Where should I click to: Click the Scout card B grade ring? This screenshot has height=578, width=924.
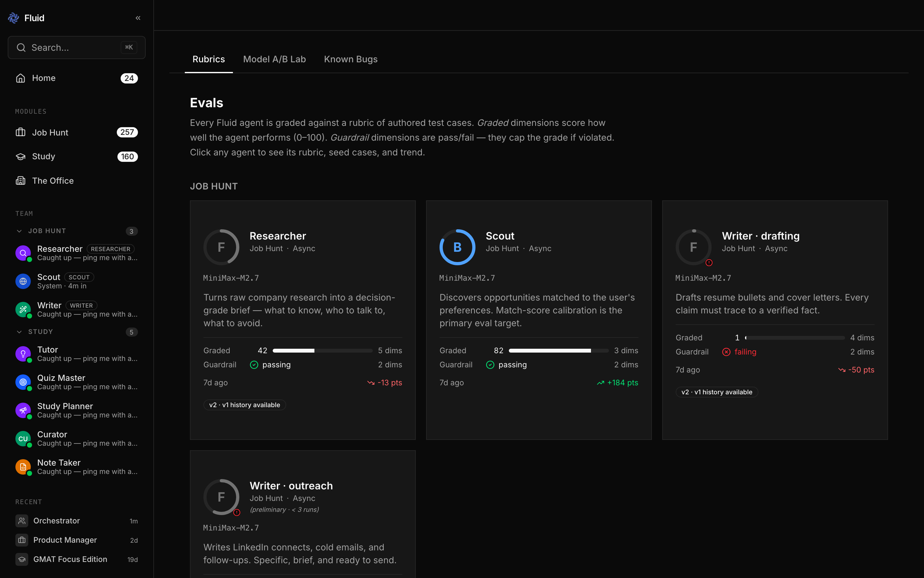point(458,247)
